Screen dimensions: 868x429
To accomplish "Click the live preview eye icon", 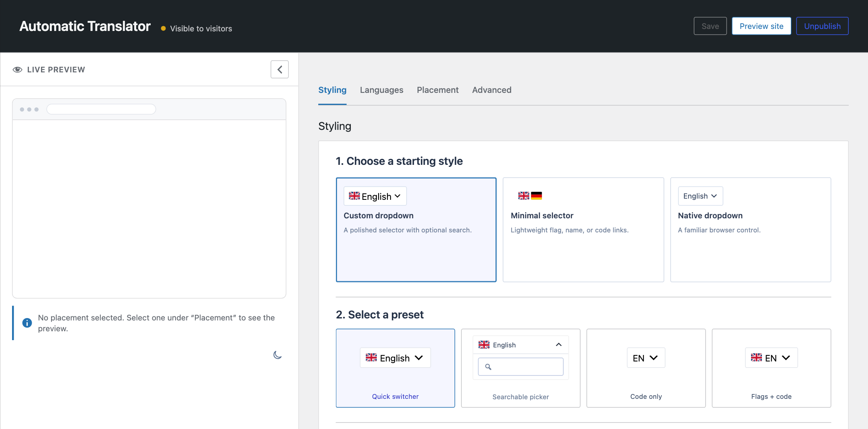I will 17,70.
